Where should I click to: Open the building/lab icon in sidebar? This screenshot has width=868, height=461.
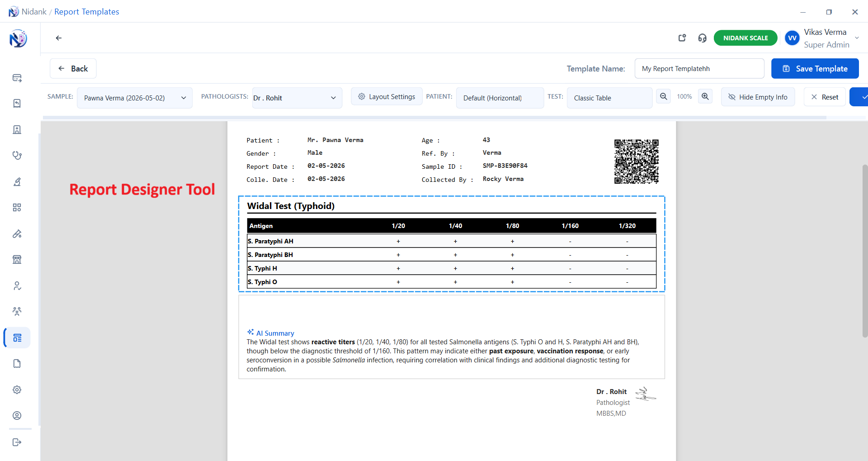pyautogui.click(x=17, y=130)
